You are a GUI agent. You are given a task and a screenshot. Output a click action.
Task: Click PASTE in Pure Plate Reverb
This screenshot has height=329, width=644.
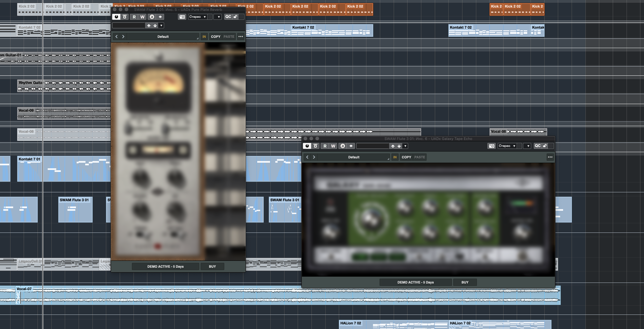[x=229, y=37]
